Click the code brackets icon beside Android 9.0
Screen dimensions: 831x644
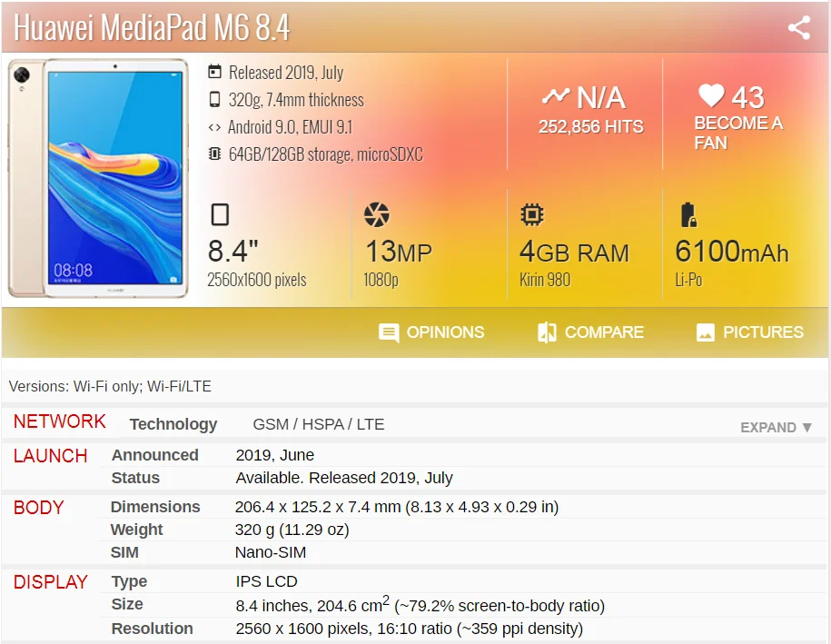(x=214, y=127)
